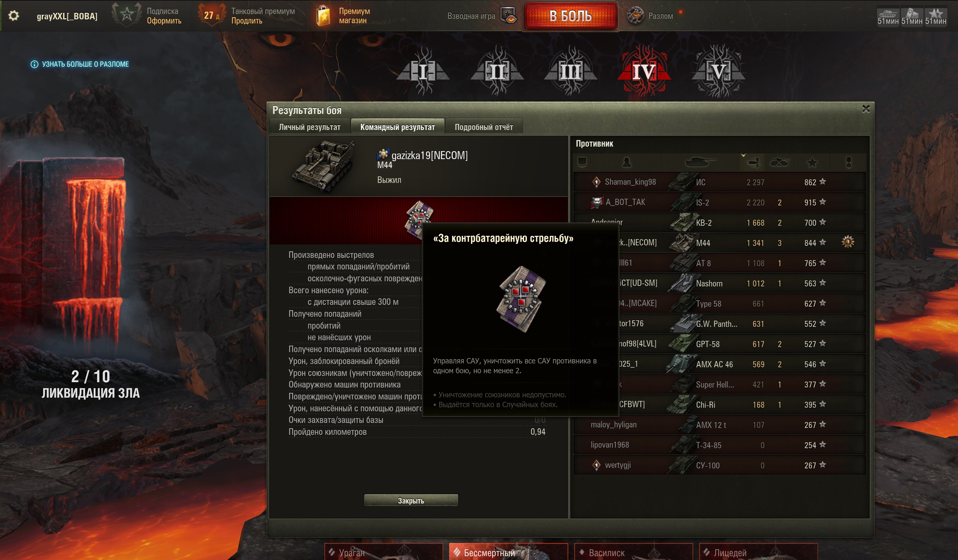This screenshot has height=560, width=958.
Task: Sort enemy list by vehicle tank icon
Action: (700, 163)
